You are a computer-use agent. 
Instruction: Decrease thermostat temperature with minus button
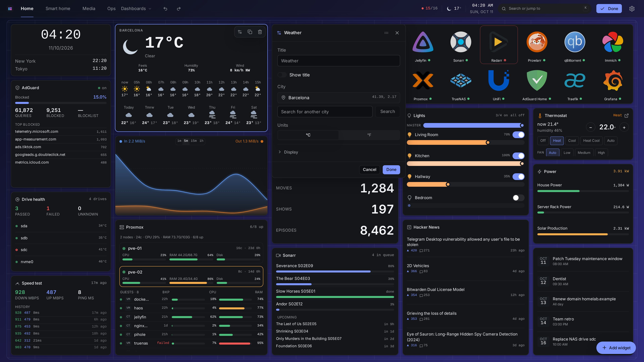pos(591,127)
